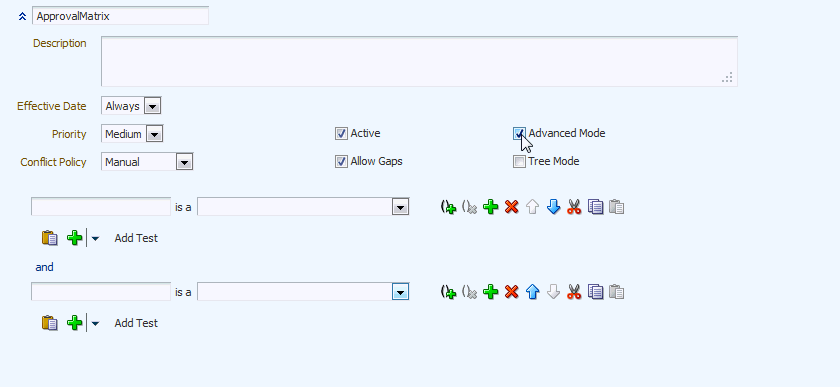Click the red X delete icon in first pattern row

(512, 207)
